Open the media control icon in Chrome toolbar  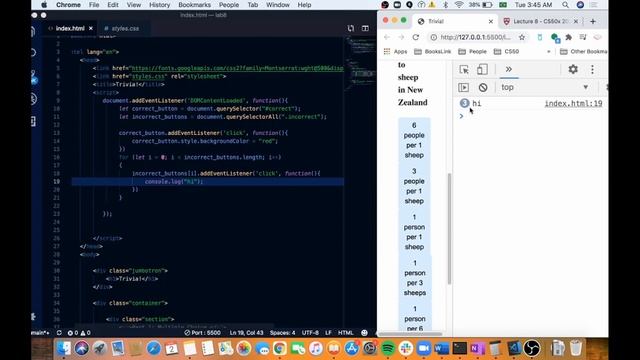[583, 37]
